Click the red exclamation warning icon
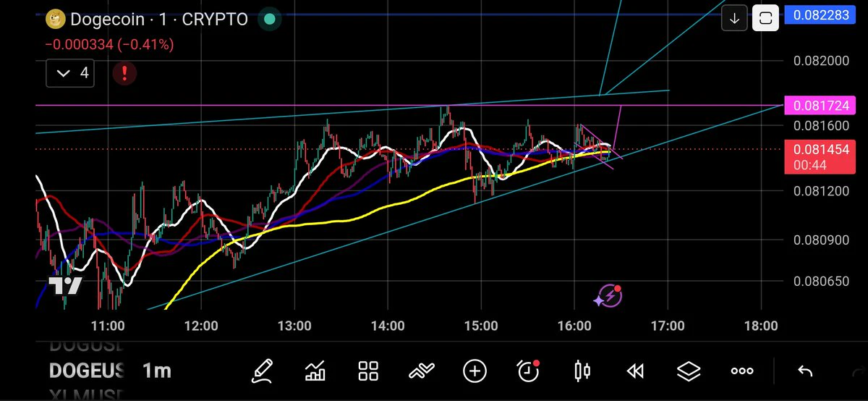The height and width of the screenshot is (401, 868). (x=125, y=73)
